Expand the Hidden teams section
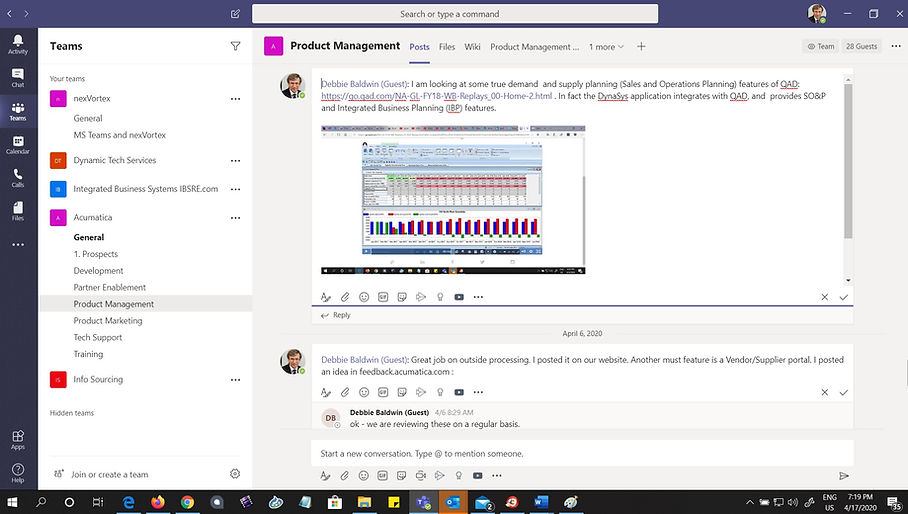This screenshot has width=908, height=514. [72, 413]
